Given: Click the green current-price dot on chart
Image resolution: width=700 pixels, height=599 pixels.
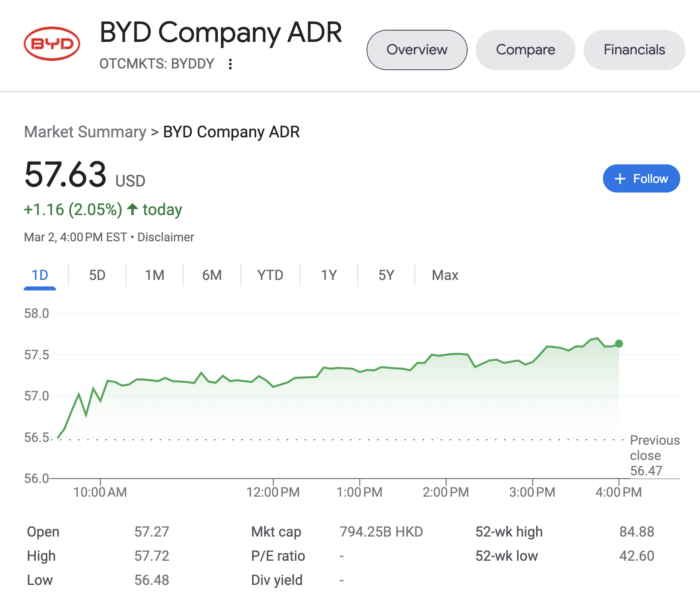Looking at the screenshot, I should pos(619,344).
